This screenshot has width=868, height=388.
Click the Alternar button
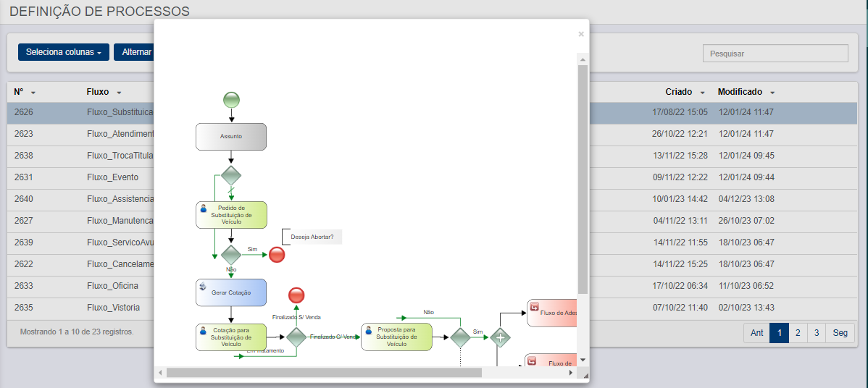point(133,52)
